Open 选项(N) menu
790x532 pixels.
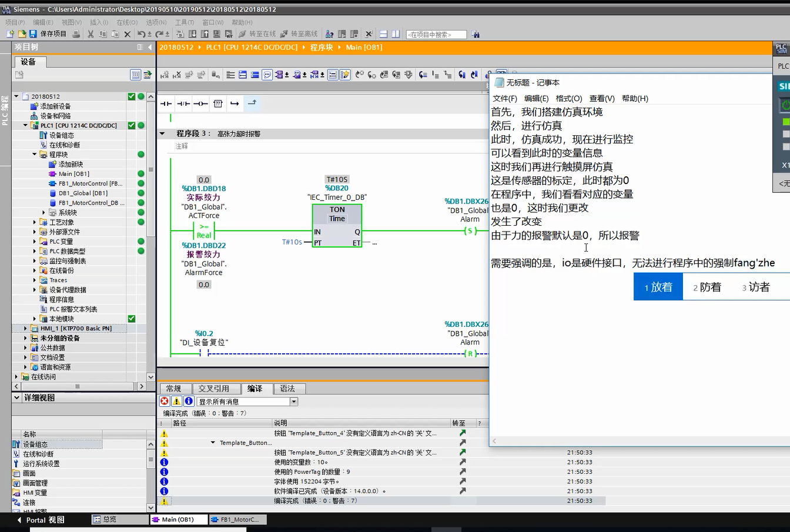tap(156, 22)
